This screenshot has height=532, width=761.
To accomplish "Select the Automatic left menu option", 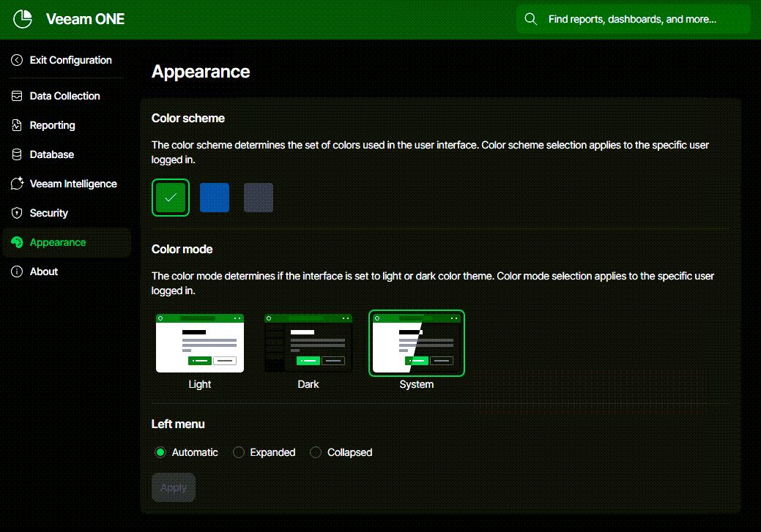I will click(160, 452).
